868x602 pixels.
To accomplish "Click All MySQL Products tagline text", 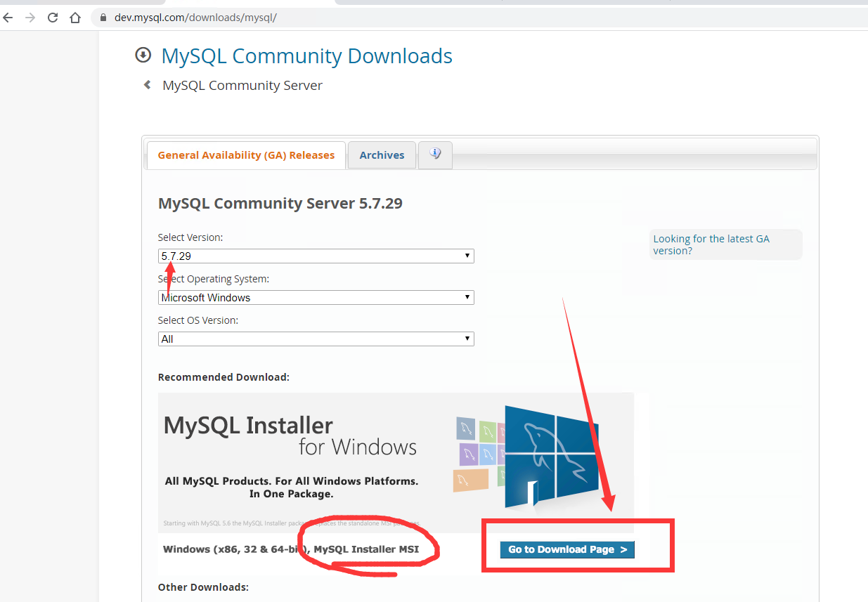I will point(292,488).
